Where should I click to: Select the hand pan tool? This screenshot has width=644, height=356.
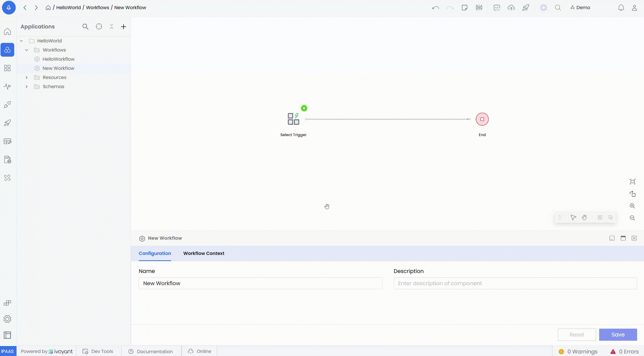click(584, 217)
